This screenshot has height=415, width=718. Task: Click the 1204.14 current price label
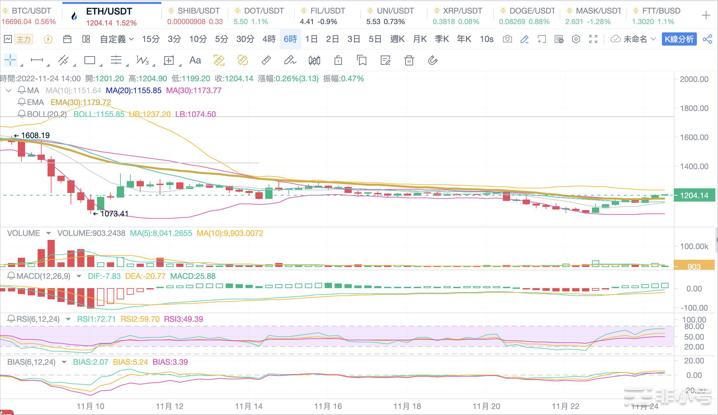[x=694, y=196]
